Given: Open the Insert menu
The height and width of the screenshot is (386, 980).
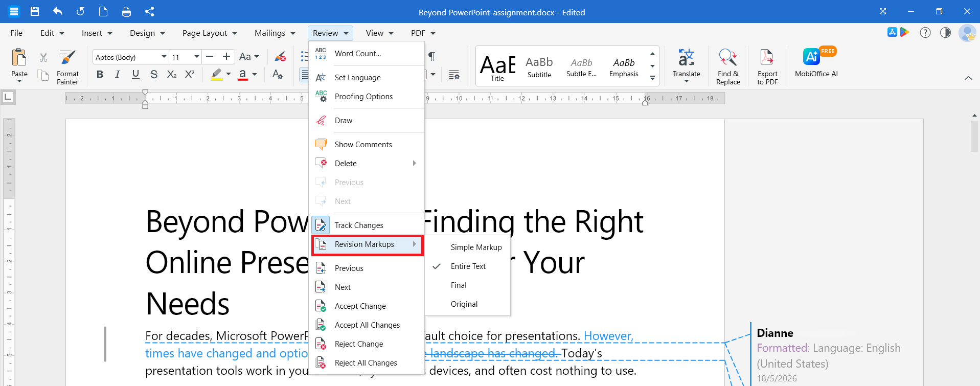Looking at the screenshot, I should [97, 33].
